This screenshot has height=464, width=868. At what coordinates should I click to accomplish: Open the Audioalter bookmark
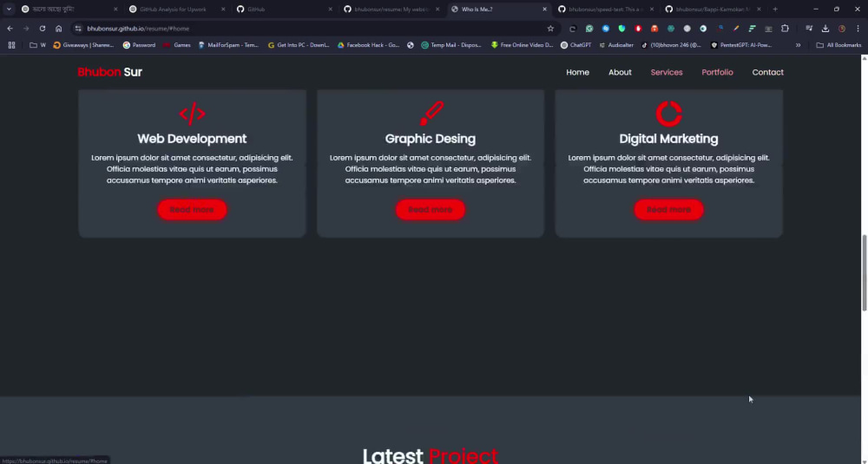coord(616,45)
